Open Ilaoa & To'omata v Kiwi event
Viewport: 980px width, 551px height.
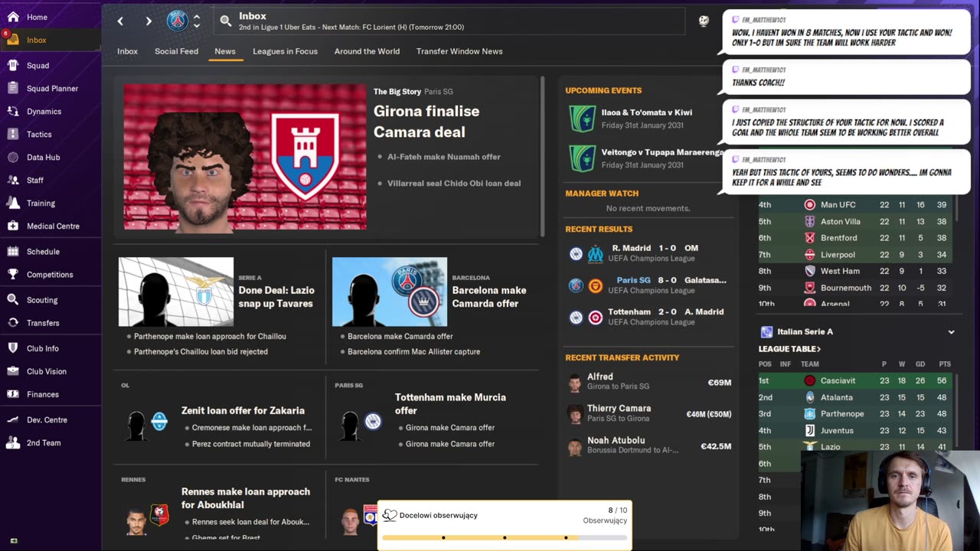click(x=648, y=119)
